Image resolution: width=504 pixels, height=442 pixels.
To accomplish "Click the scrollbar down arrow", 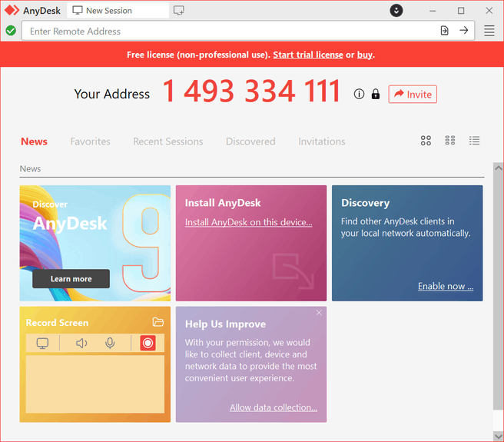I will 499,437.
